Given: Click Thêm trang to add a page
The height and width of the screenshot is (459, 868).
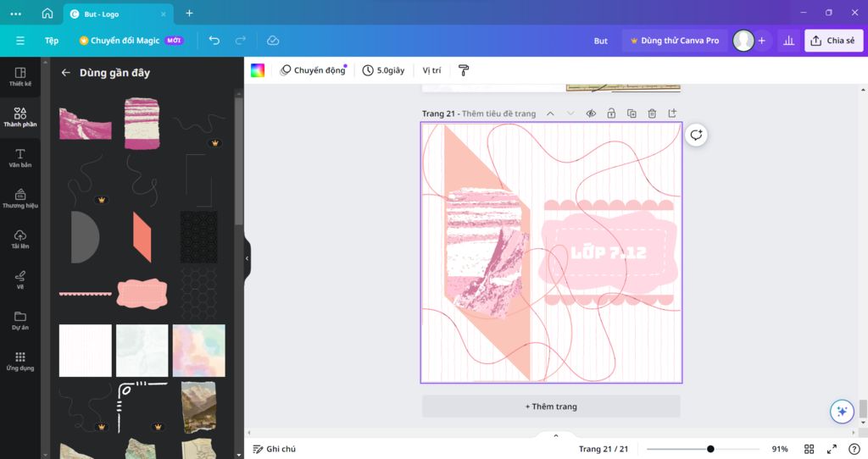Looking at the screenshot, I should (x=551, y=406).
